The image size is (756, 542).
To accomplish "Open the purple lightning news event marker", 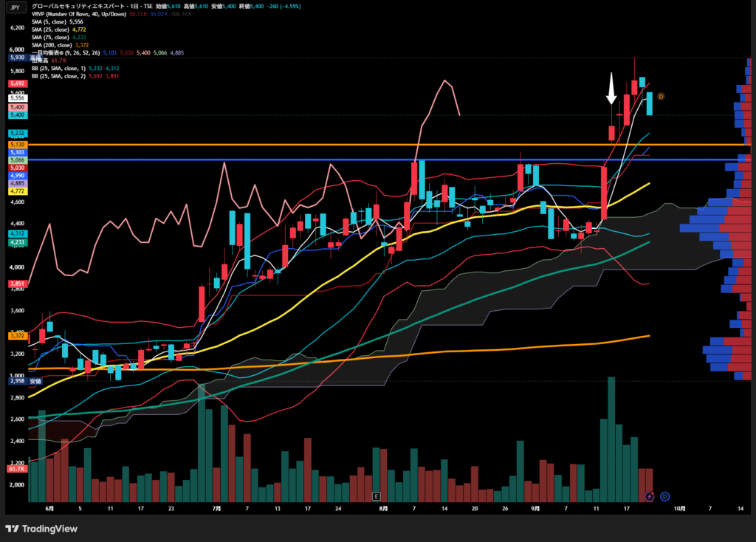I will coord(650,496).
